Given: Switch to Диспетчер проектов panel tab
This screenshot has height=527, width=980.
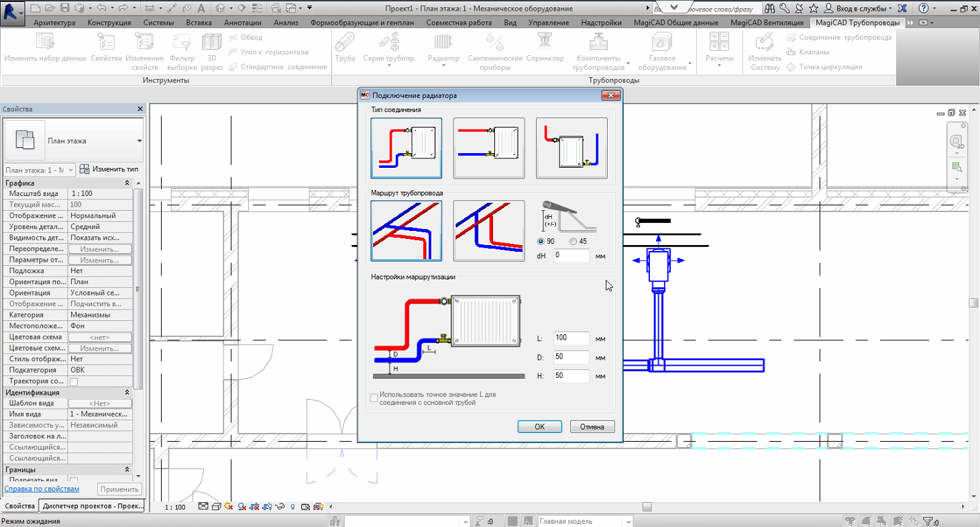Looking at the screenshot, I should coord(92,506).
